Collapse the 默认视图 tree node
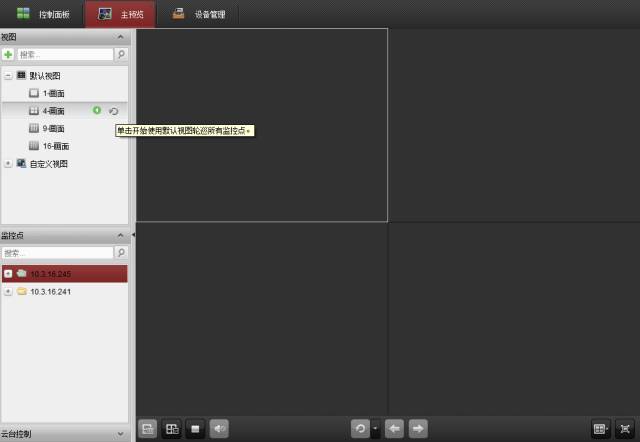The width and height of the screenshot is (640, 442). pos(8,75)
